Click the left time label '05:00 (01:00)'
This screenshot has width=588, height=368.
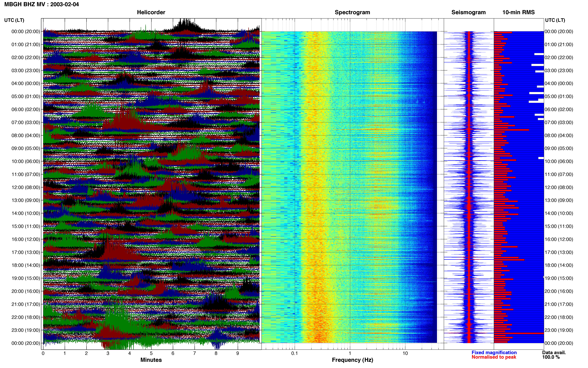26,96
